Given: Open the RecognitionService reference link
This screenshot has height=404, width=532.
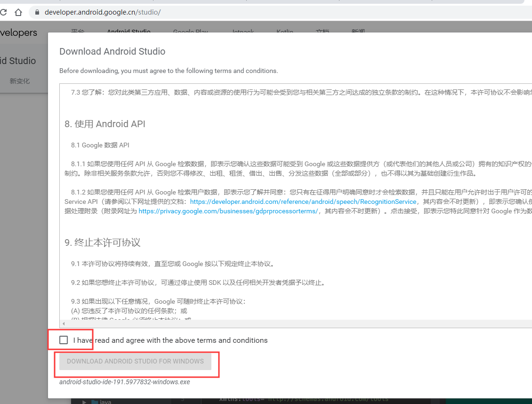Looking at the screenshot, I should click(x=303, y=202).
